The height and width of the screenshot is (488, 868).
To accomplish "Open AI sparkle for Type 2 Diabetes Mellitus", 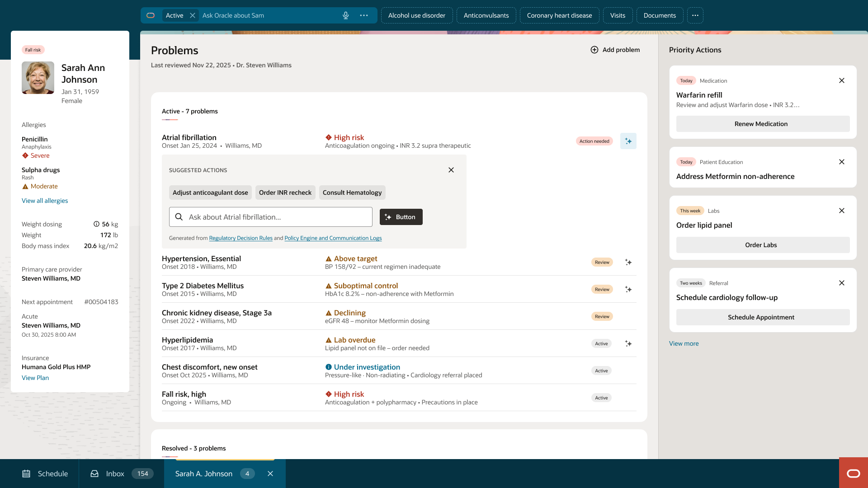I will point(628,289).
